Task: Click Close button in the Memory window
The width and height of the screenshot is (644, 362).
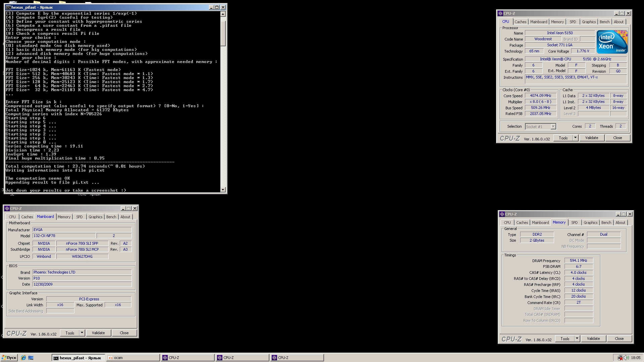Action: (619, 339)
